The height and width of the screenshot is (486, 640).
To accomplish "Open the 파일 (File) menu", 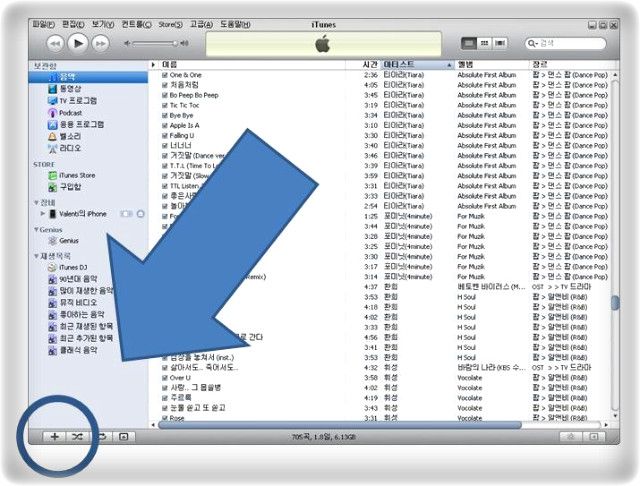I will click(43, 24).
